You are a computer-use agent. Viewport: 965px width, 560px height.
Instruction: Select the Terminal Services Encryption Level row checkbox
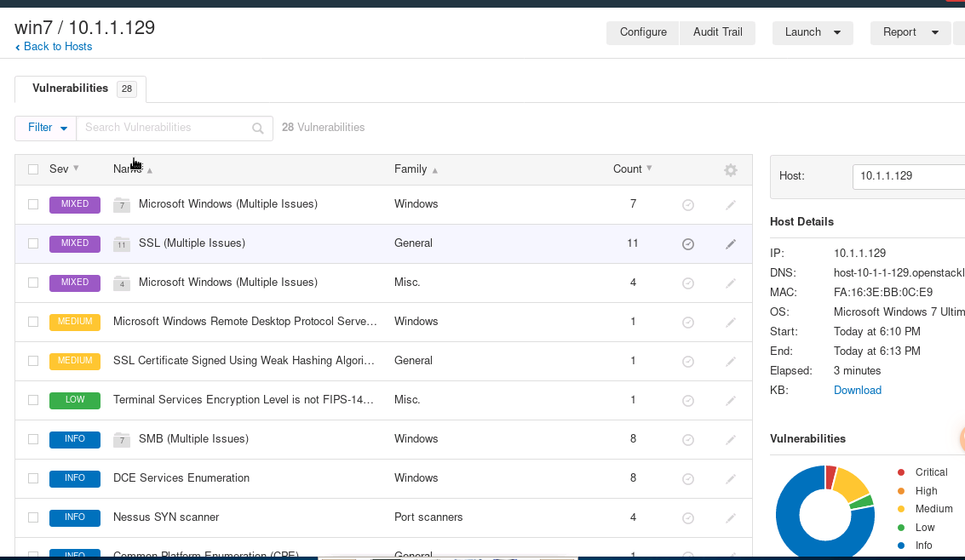(33, 400)
